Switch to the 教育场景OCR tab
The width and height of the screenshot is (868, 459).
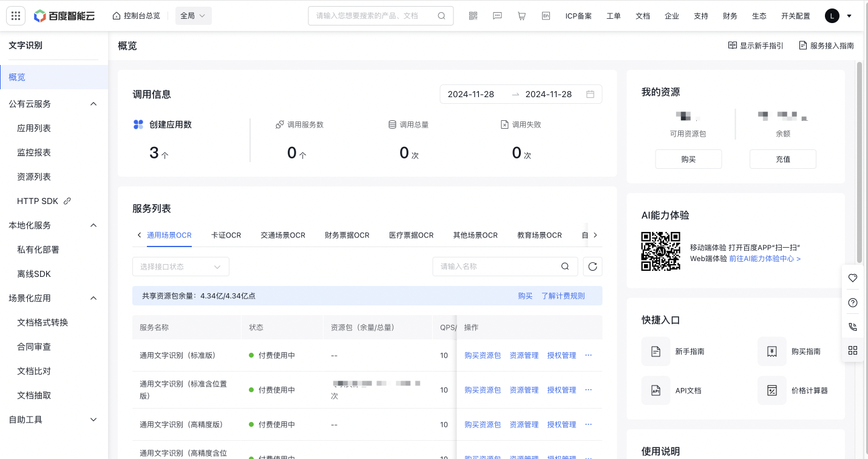540,235
